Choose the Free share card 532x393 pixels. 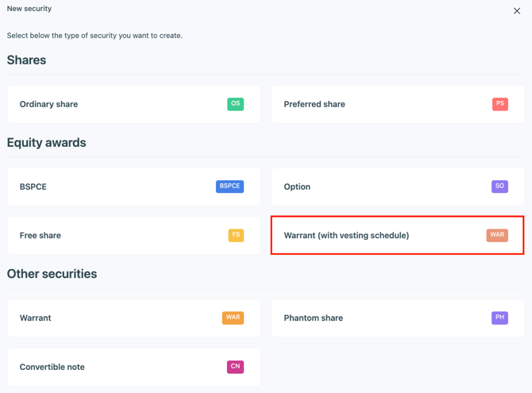pos(111,236)
